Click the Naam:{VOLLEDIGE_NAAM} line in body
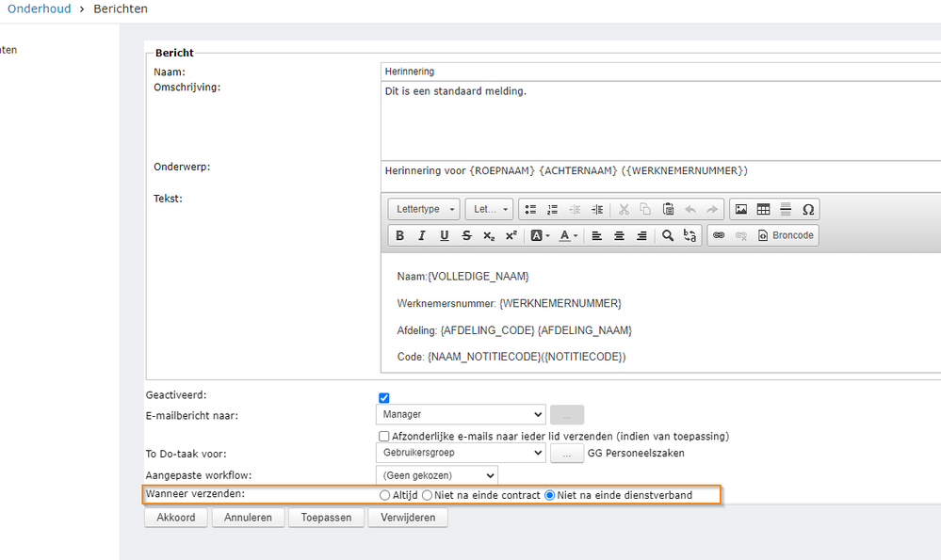 point(462,277)
